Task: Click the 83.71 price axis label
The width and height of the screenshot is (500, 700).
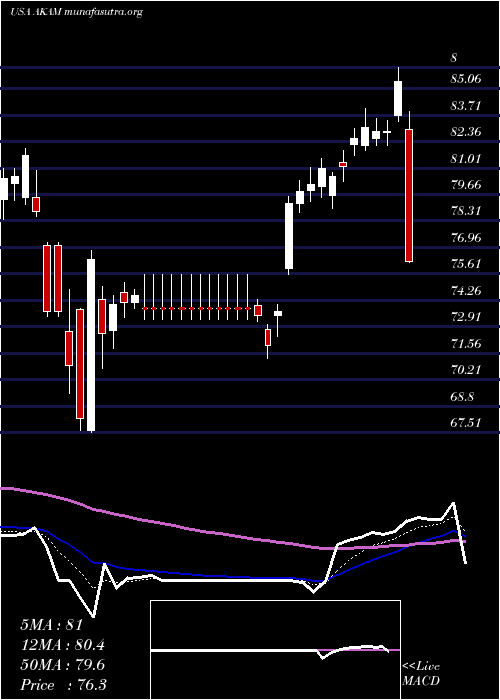Action: [466, 106]
